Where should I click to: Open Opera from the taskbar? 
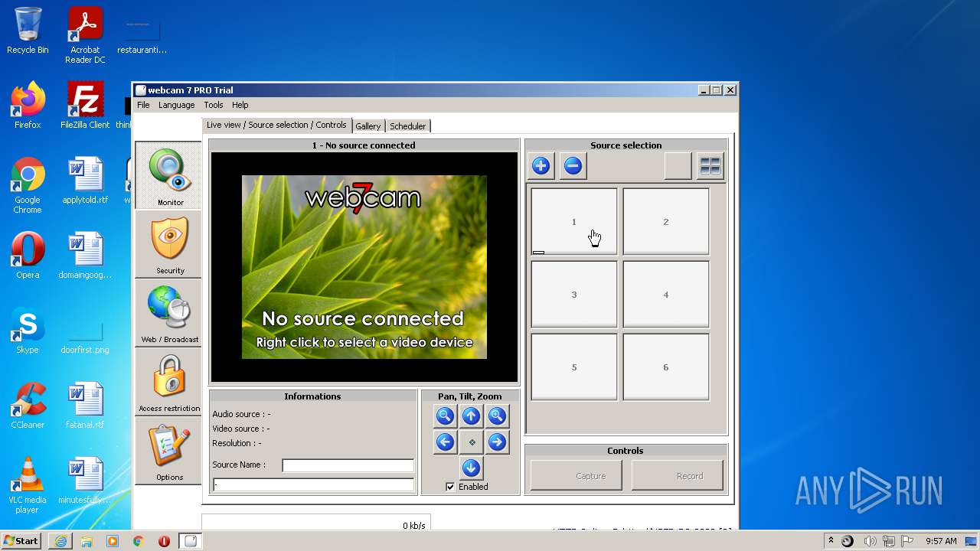(x=164, y=541)
